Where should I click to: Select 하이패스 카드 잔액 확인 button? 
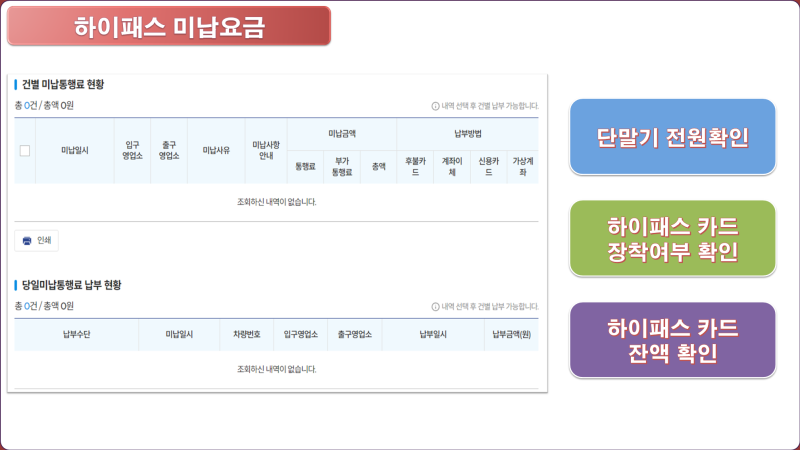(672, 340)
